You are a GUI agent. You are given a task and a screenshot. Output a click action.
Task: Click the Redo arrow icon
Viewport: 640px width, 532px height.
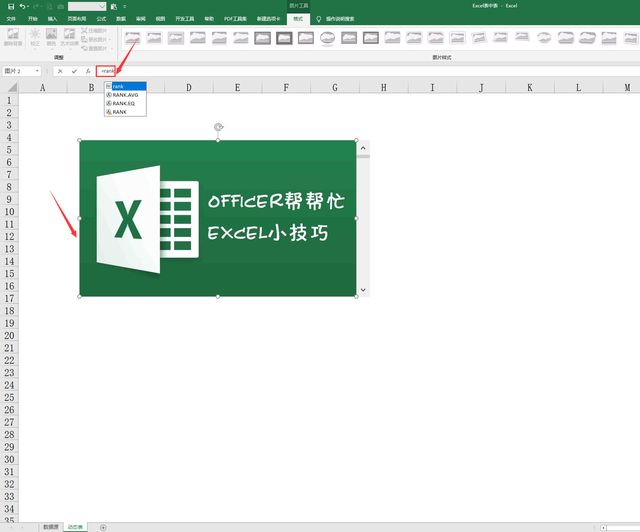36,6
